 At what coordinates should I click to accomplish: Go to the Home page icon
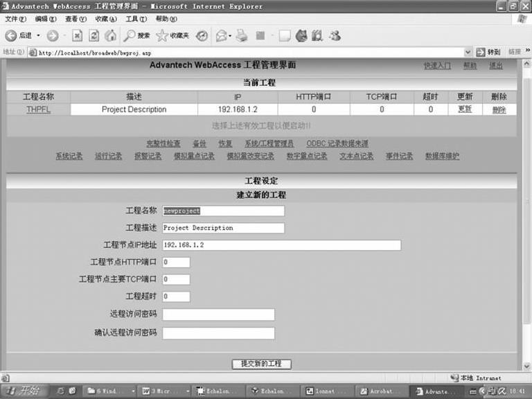[x=110, y=35]
